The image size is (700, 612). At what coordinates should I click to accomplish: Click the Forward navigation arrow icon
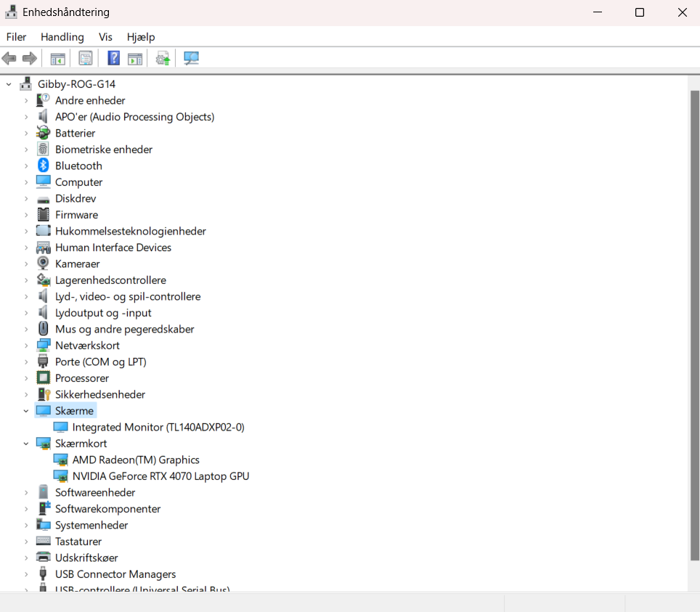(x=28, y=57)
